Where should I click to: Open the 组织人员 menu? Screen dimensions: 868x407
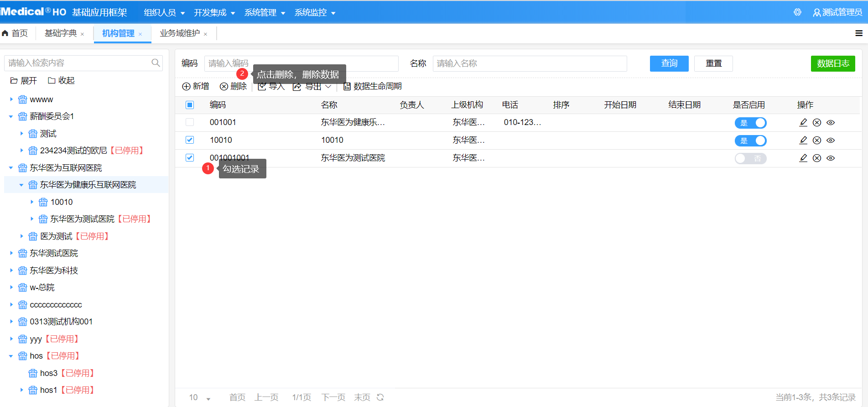coord(164,12)
